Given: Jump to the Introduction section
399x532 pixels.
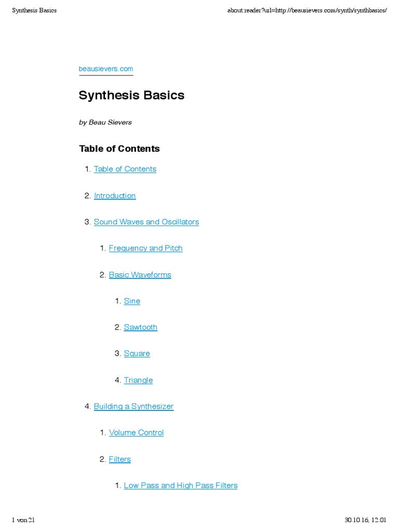Looking at the screenshot, I should pyautogui.click(x=115, y=195).
